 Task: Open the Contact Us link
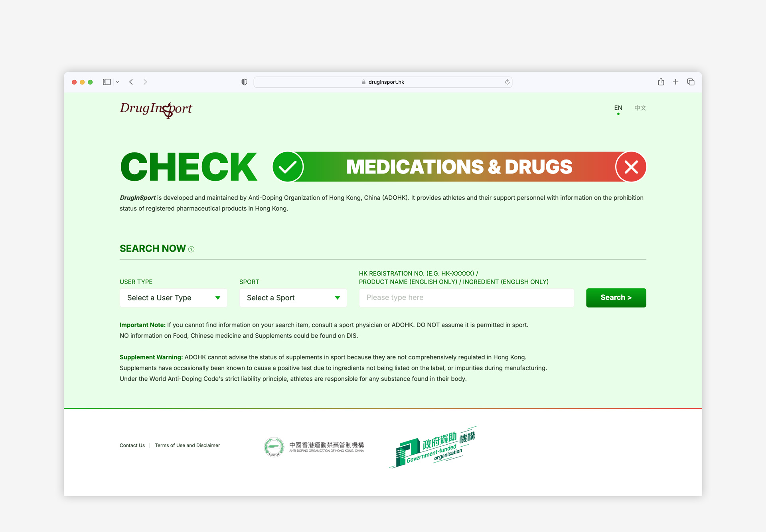point(132,445)
